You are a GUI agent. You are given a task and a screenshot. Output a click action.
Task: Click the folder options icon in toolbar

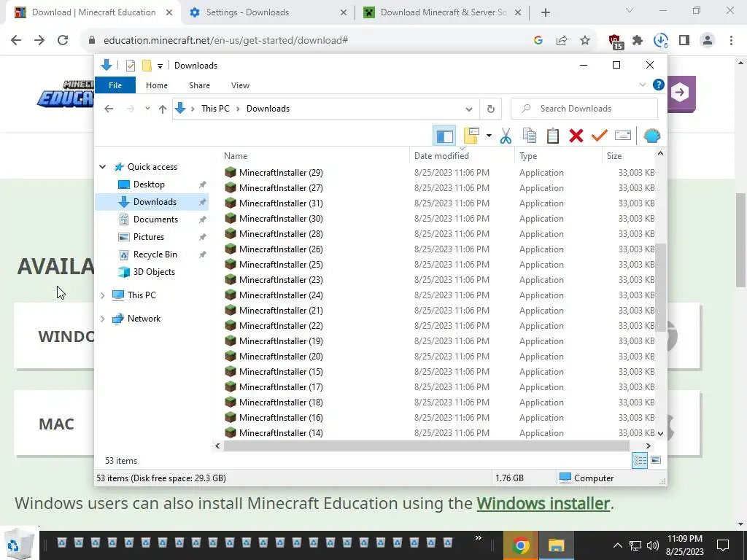pos(471,136)
